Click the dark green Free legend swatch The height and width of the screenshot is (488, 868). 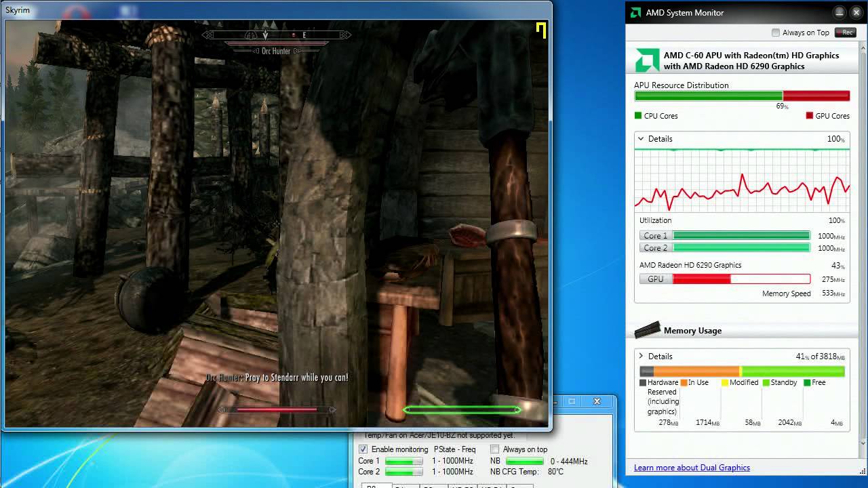coord(807,382)
